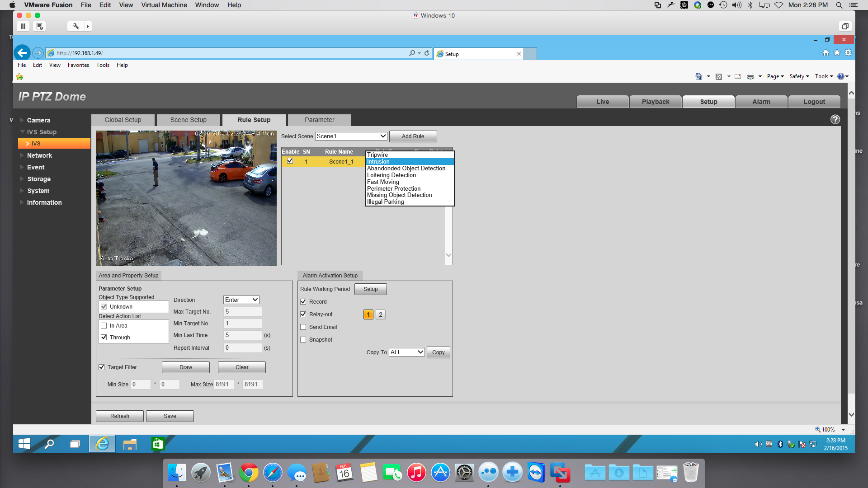Click the Save button
Image resolution: width=868 pixels, height=488 pixels.
tap(170, 416)
